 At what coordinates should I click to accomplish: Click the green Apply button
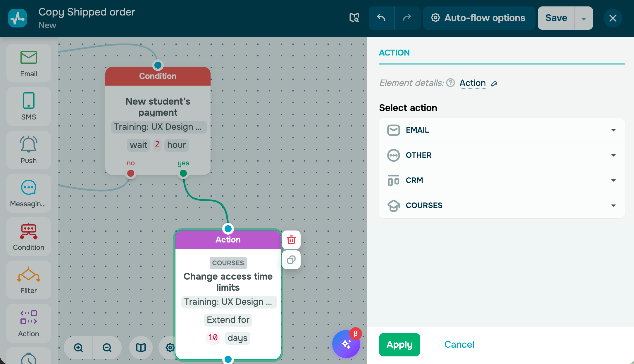[399, 345]
